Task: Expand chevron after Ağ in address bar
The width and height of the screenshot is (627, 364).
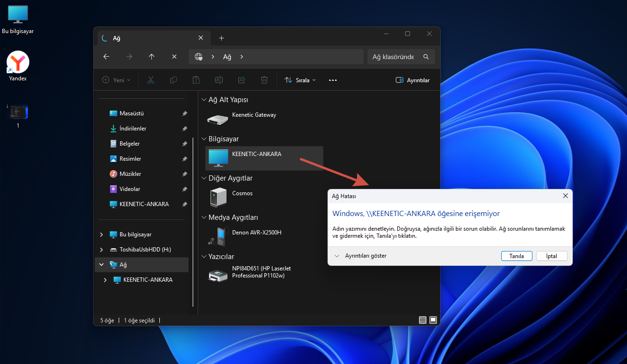Action: [x=242, y=57]
